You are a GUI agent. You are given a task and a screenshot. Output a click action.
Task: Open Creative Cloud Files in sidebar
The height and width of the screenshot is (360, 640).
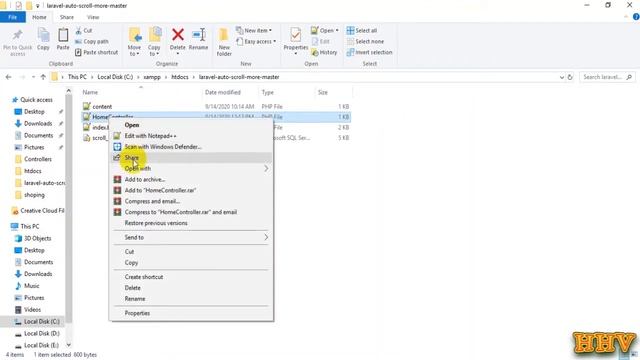[42, 211]
